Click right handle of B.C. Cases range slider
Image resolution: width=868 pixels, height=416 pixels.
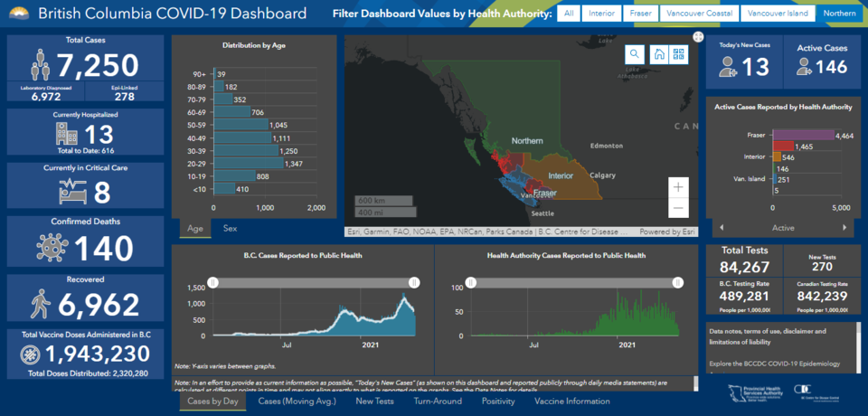414,282
